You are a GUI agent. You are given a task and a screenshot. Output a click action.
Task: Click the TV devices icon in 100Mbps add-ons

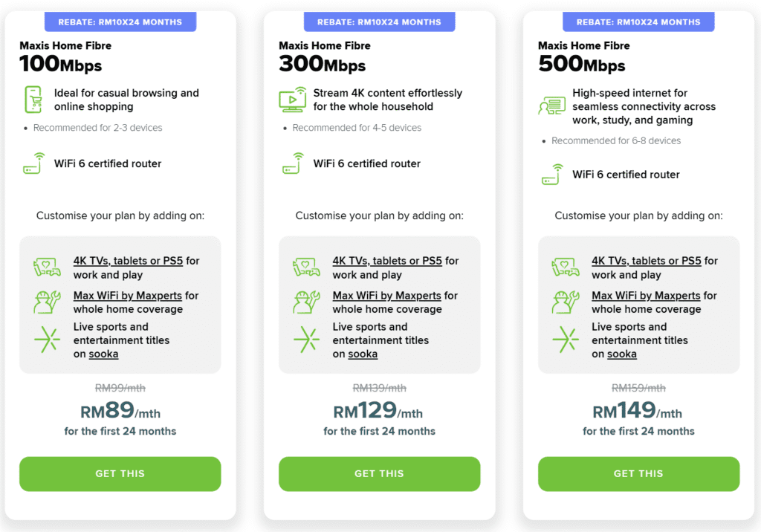click(48, 266)
